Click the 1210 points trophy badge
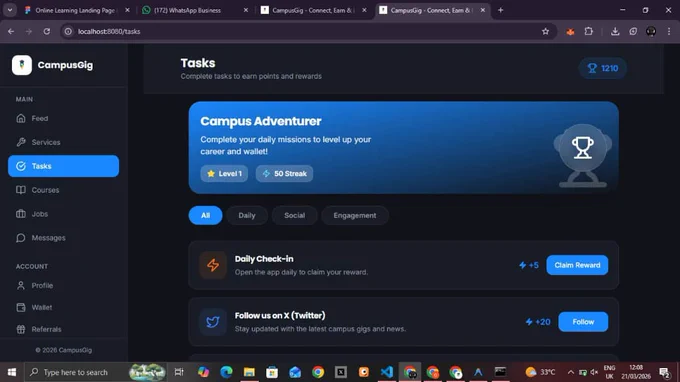 [603, 68]
